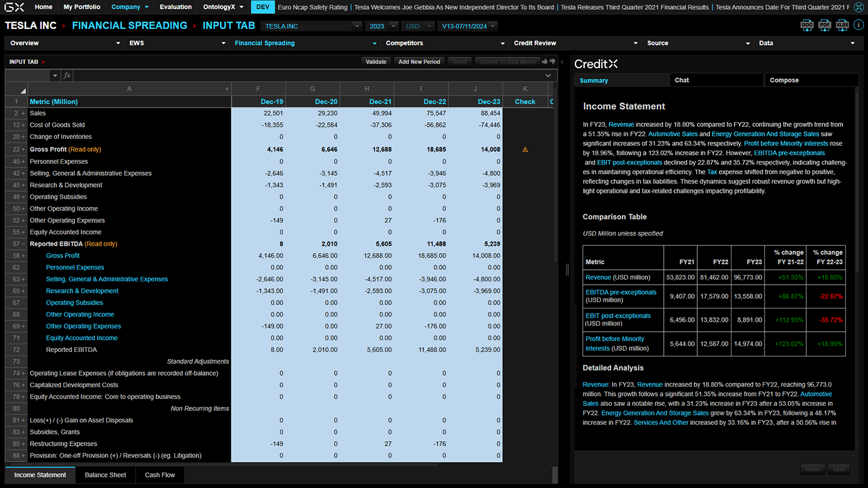Click the GX logo in top-left corner

[x=14, y=7]
